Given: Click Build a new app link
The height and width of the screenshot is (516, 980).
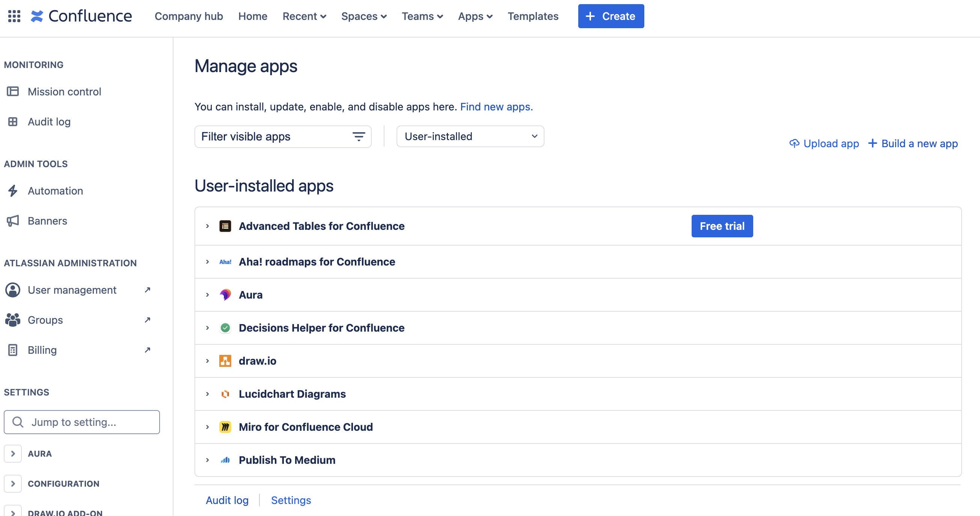Looking at the screenshot, I should tap(913, 143).
